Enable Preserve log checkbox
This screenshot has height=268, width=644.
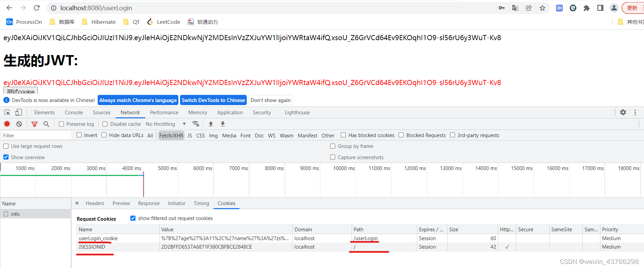[x=62, y=124]
